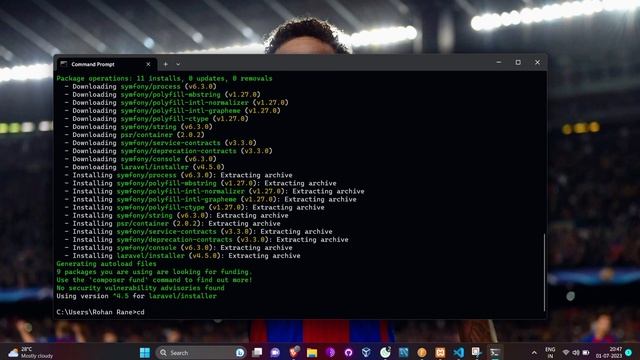This screenshot has width=640, height=360.
Task: Open the weather widget showing 28°C
Action: (31, 353)
